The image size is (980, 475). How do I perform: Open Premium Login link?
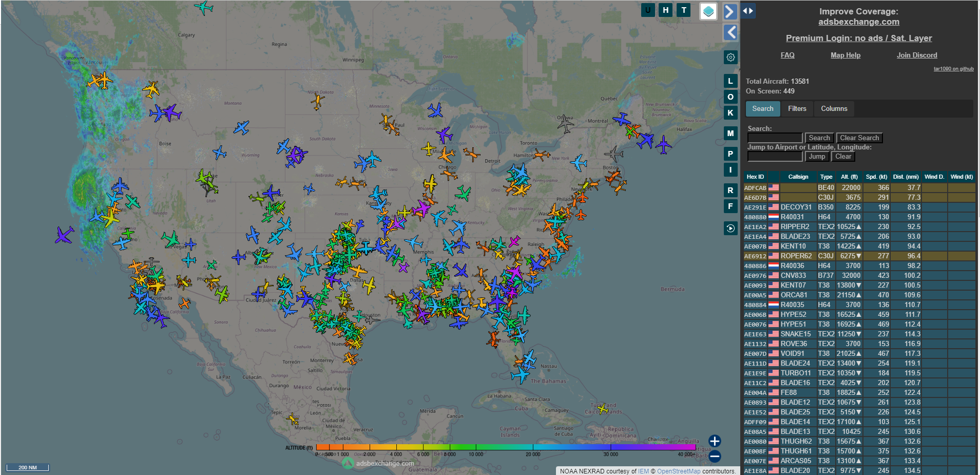click(859, 38)
